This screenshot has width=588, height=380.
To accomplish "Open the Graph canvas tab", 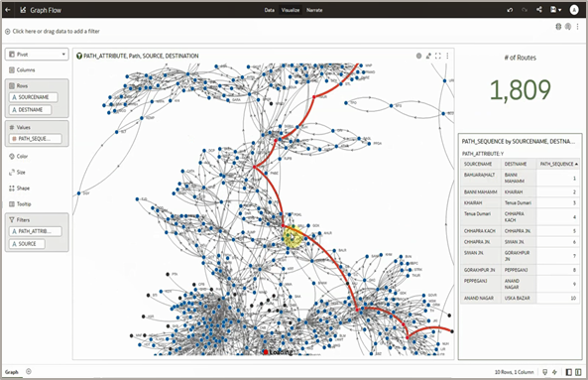I will point(12,372).
